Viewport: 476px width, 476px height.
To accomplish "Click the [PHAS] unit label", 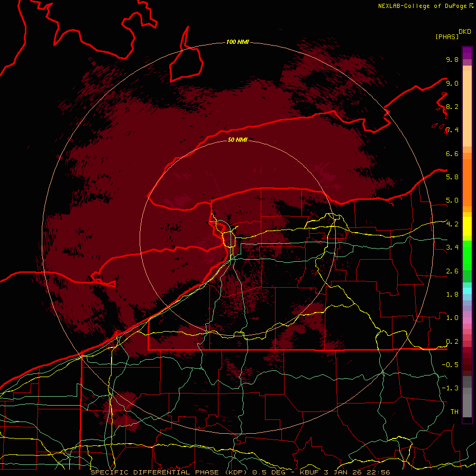I will click(x=447, y=37).
